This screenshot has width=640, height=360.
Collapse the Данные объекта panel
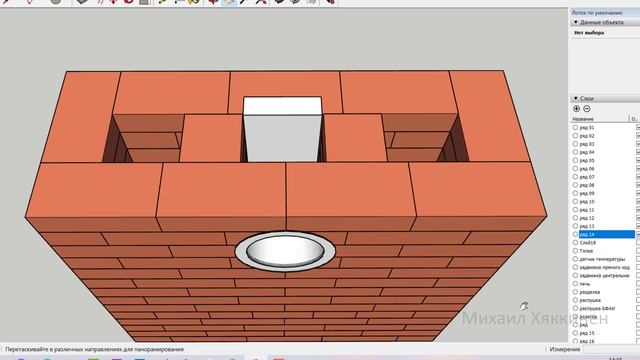tap(576, 22)
